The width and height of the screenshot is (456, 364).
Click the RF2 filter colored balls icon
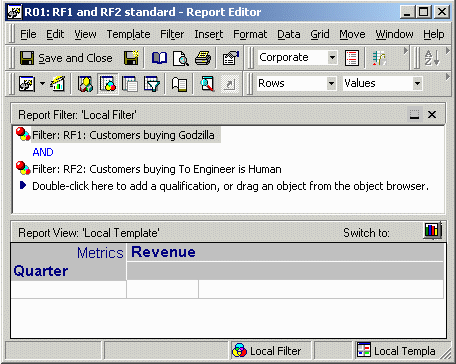[23, 168]
